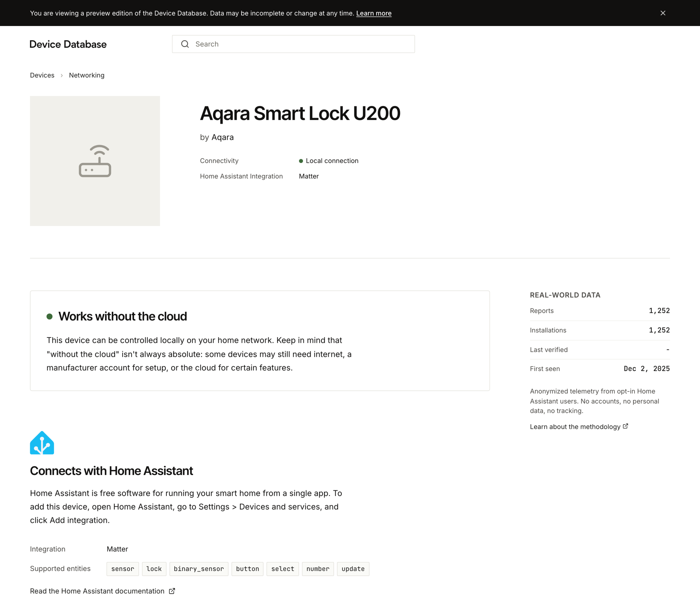Dismiss the preview edition banner
This screenshot has height=600, width=700.
click(663, 13)
